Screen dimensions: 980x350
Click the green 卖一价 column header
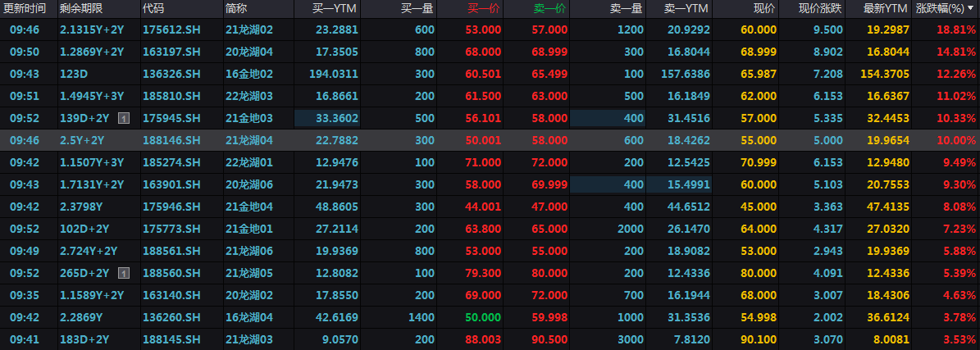550,9
